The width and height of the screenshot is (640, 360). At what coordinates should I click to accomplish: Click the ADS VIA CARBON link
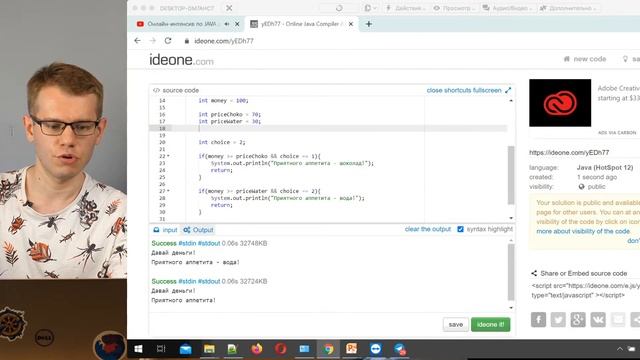pyautogui.click(x=617, y=133)
